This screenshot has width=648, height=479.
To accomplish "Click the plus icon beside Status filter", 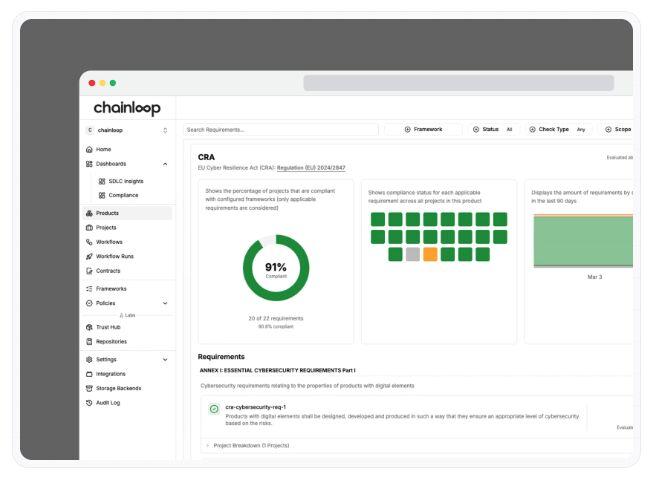I will click(476, 129).
